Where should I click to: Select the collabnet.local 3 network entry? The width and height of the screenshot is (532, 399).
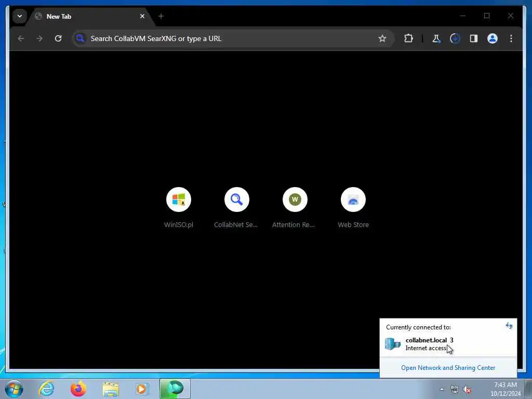[x=448, y=344]
